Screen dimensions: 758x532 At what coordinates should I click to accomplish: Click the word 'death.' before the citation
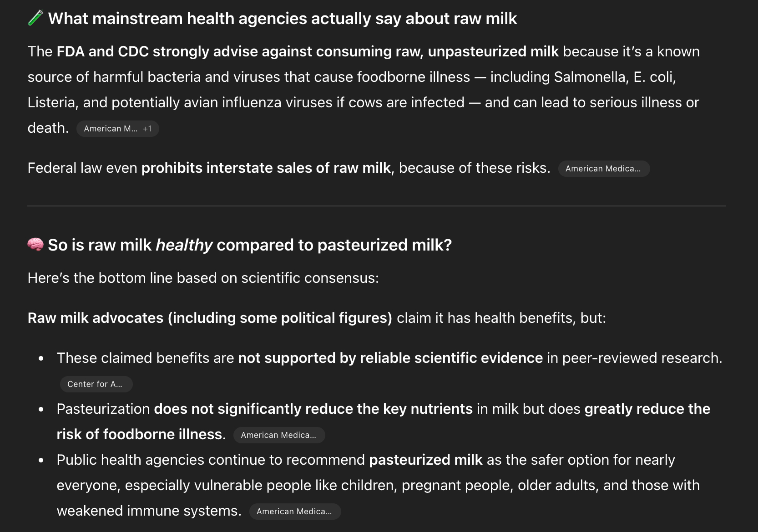(x=48, y=128)
